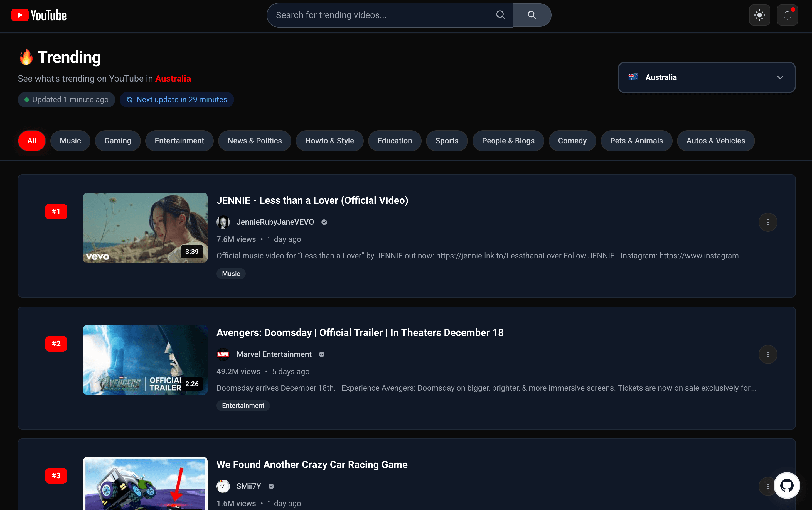Click the fire emoji beside Trending
812x510 pixels.
pyautogui.click(x=26, y=57)
